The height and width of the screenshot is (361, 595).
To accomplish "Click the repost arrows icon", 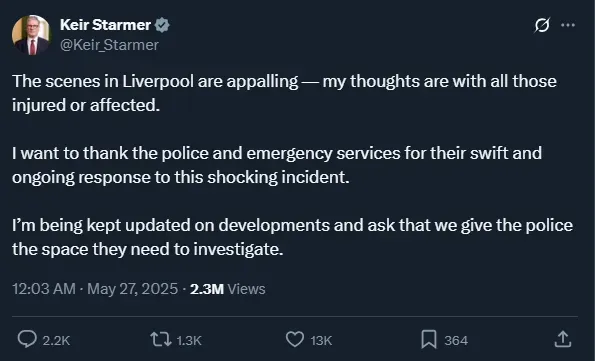I will (x=161, y=339).
